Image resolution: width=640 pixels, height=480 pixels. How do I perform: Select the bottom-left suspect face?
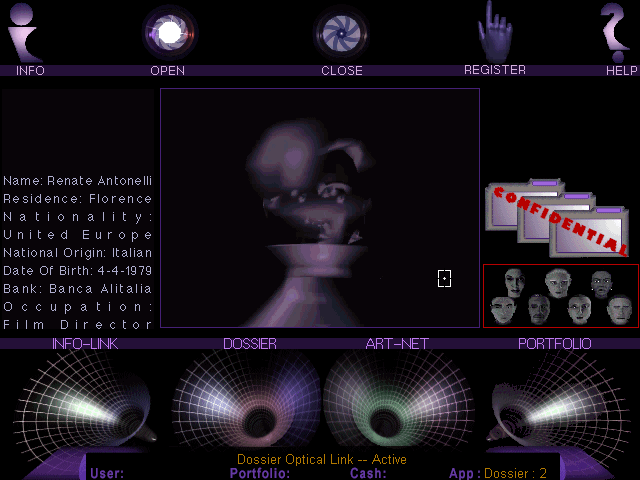pyautogui.click(x=503, y=310)
